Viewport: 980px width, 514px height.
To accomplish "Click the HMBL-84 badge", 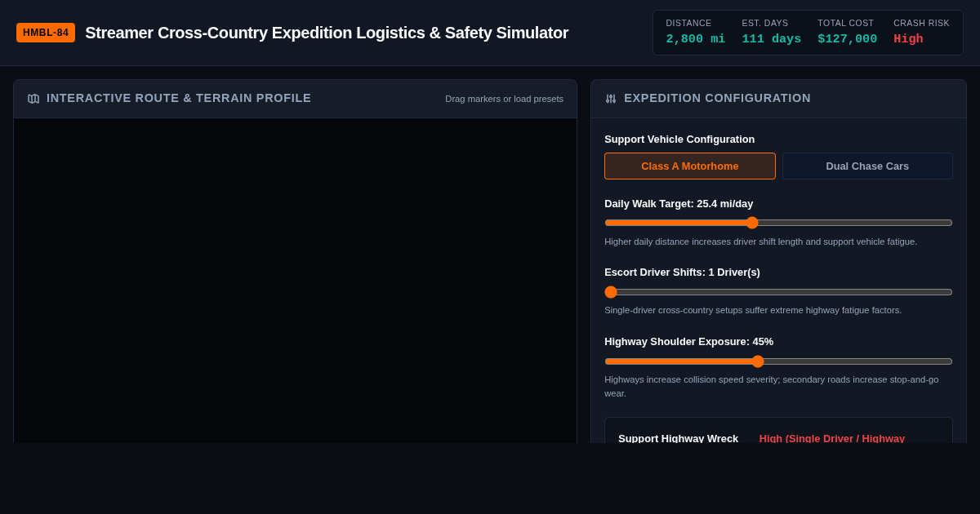I will (x=46, y=33).
